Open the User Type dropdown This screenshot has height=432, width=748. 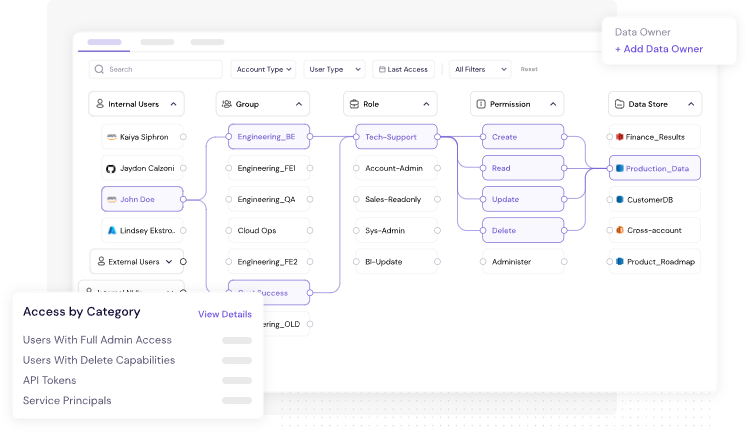334,69
